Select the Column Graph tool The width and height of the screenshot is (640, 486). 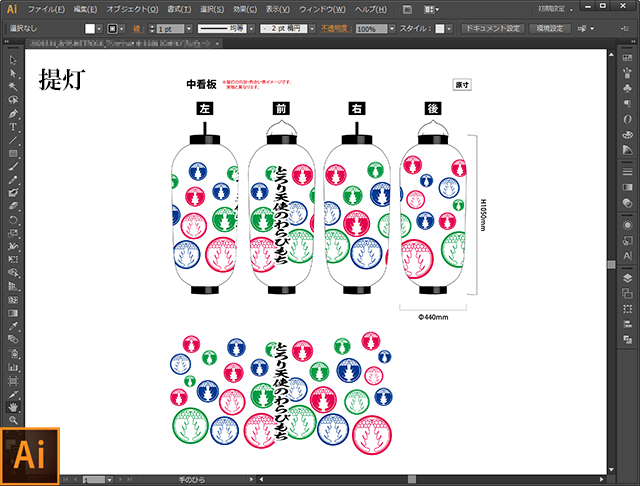13,367
